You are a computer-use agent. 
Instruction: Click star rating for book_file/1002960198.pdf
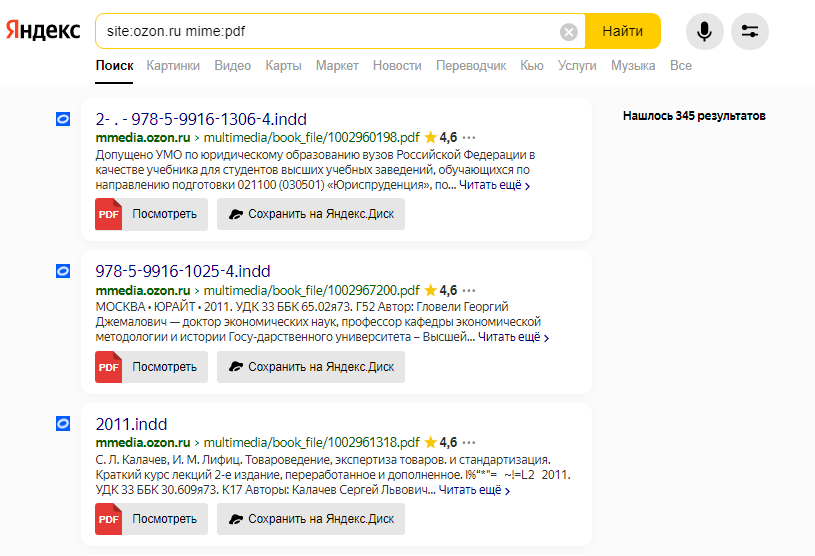pos(441,138)
